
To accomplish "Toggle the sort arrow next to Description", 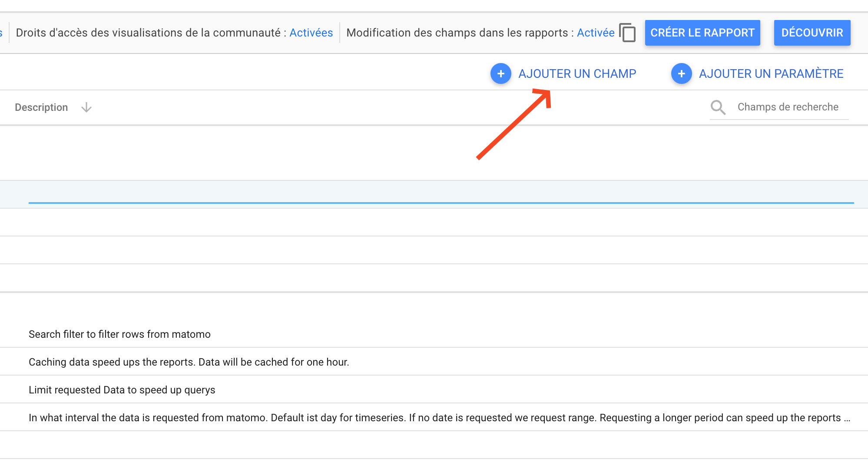I will click(86, 107).
